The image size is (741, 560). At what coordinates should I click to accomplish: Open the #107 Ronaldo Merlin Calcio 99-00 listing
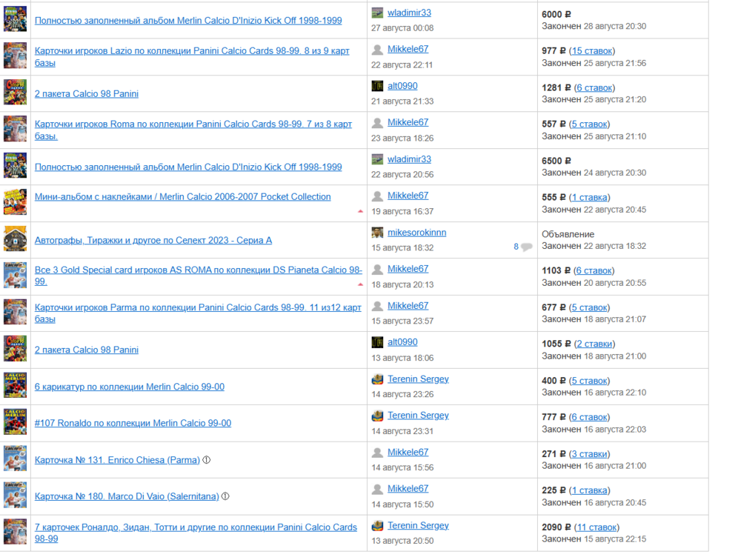tap(133, 423)
